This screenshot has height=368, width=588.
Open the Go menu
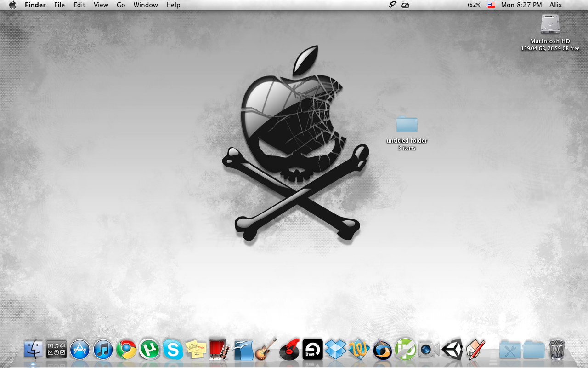(x=121, y=5)
